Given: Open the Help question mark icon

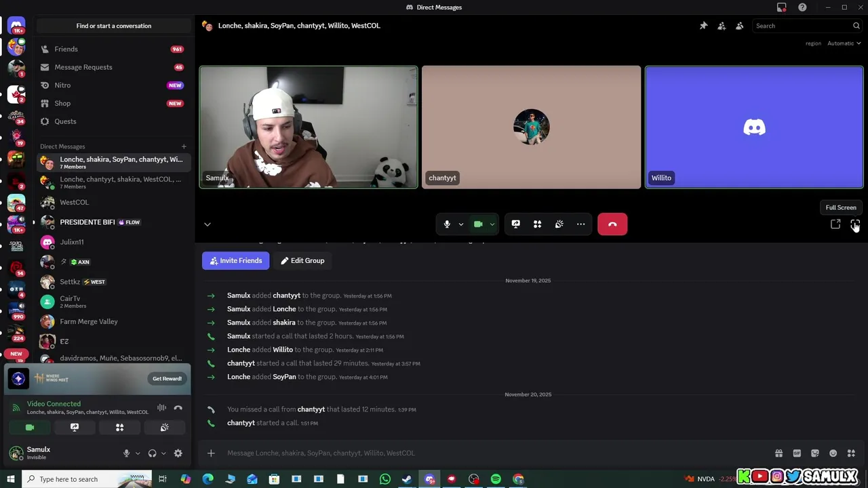Looking at the screenshot, I should click(802, 7).
